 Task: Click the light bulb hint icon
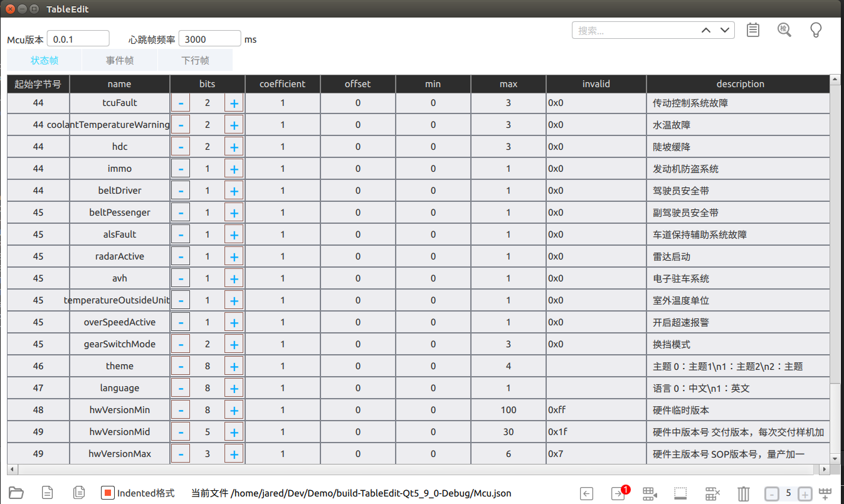pos(816,30)
